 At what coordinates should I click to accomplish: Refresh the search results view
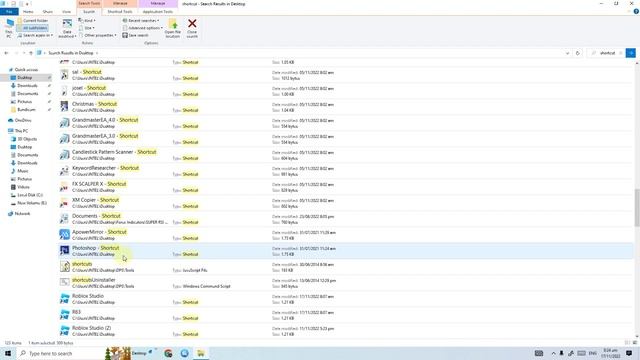point(578,53)
